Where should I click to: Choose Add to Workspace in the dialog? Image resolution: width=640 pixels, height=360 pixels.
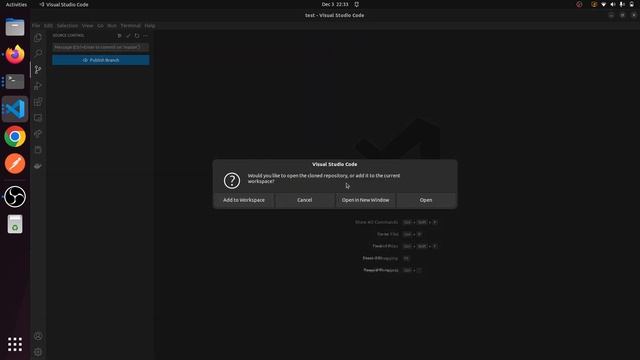(244, 200)
